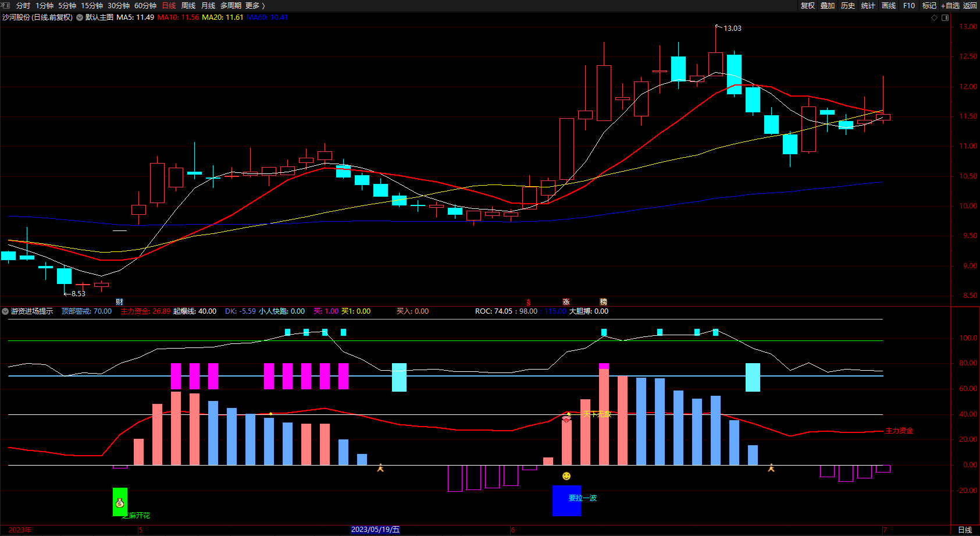This screenshot has width=980, height=536.
Task: Click the 小人快跑: 0.00 label
Action: (281, 311)
